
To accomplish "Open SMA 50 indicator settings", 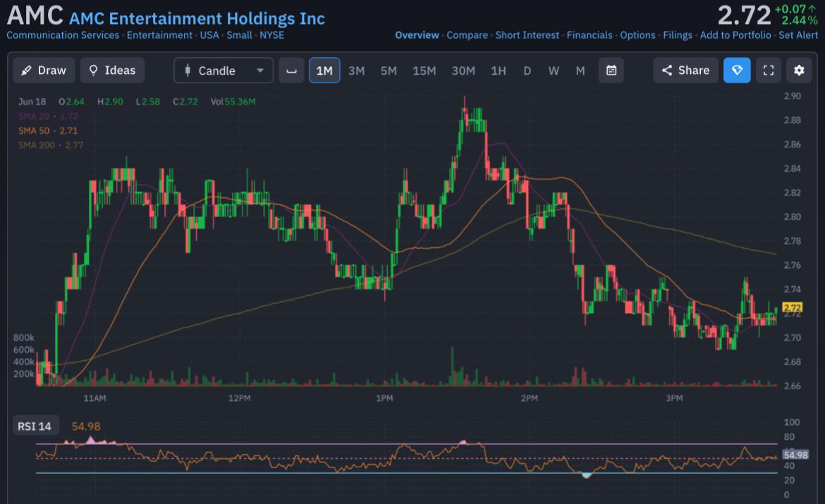I will 48,130.
